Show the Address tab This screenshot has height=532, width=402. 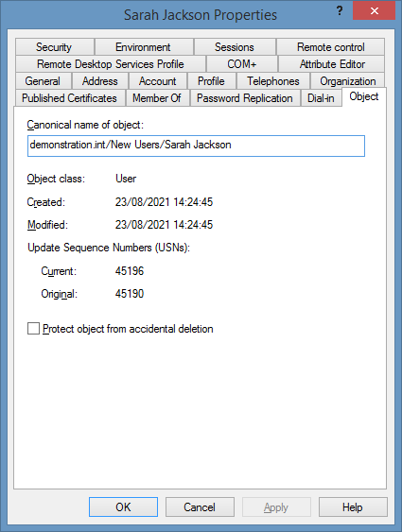(x=100, y=80)
